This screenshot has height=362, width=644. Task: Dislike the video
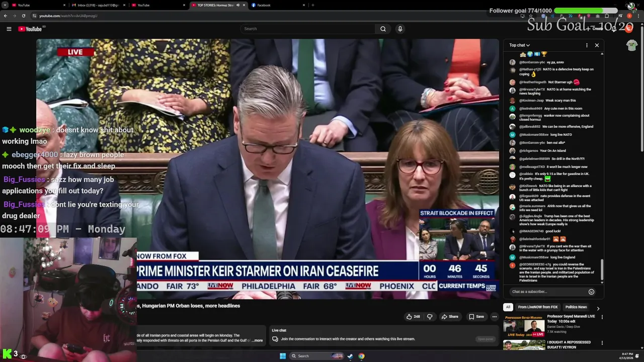coord(430,317)
